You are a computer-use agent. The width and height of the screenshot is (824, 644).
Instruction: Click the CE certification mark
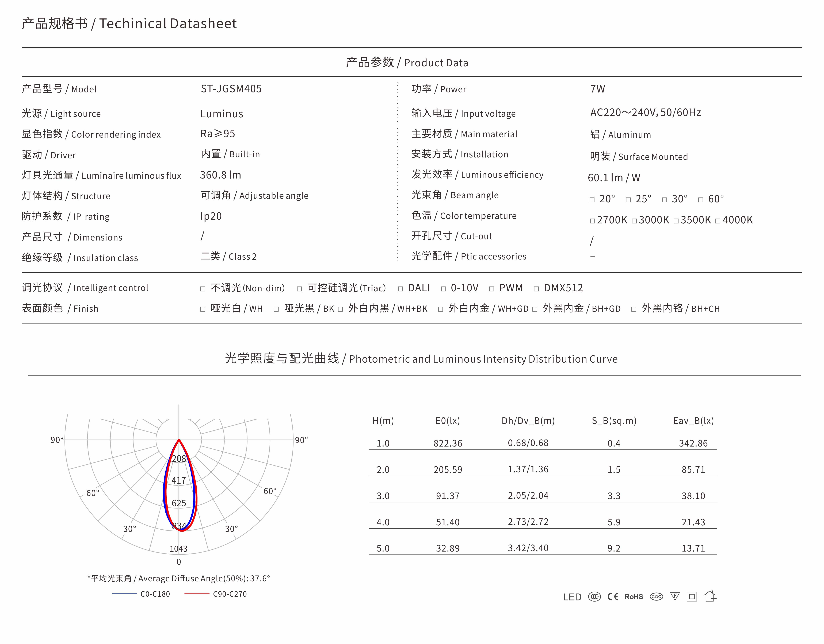[x=613, y=597]
